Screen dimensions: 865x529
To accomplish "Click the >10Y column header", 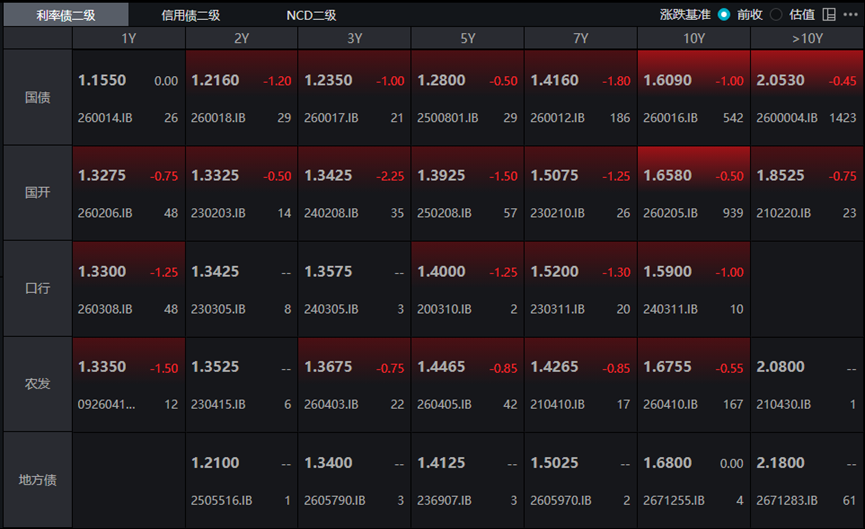I will [807, 39].
